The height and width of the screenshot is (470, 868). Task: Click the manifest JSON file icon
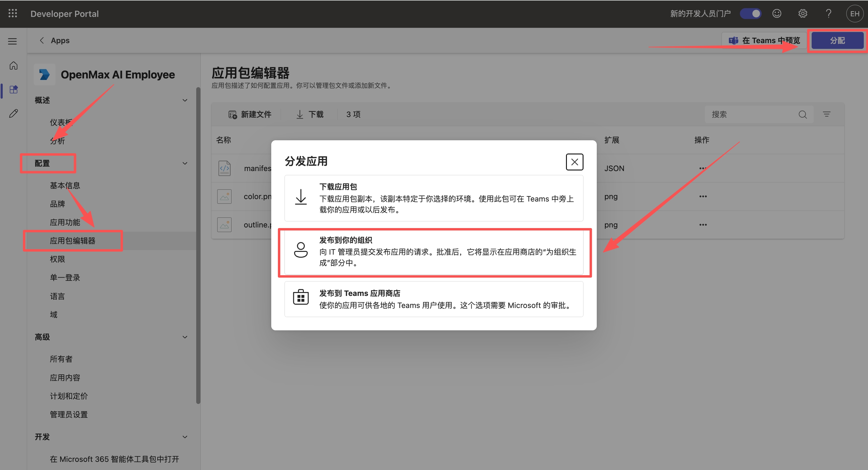(225, 168)
